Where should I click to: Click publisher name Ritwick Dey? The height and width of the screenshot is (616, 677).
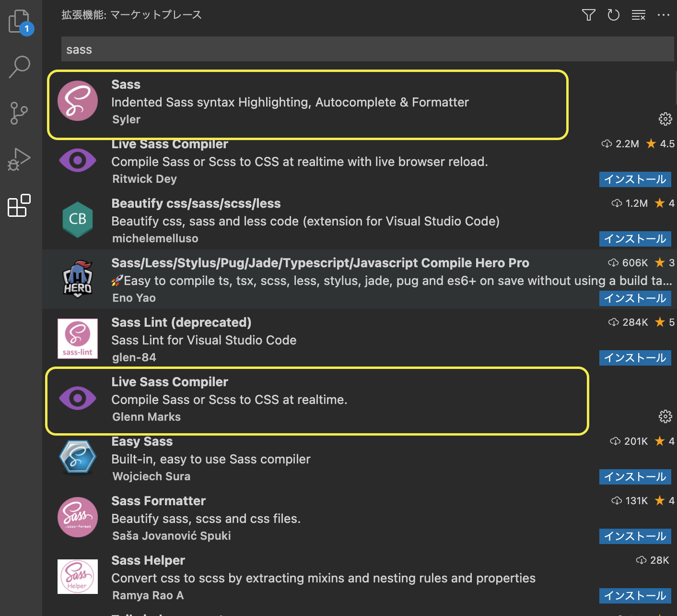(144, 179)
